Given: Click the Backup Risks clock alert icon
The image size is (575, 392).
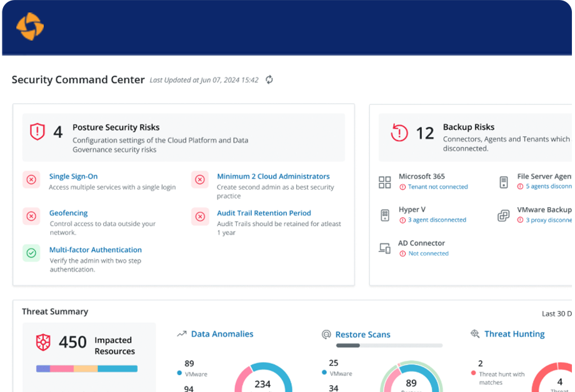Looking at the screenshot, I should click(399, 132).
